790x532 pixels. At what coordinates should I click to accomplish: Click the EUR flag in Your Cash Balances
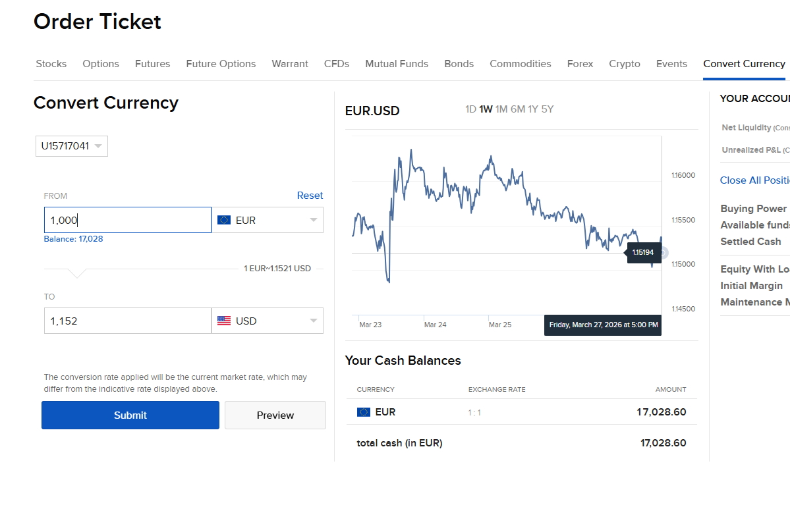(x=364, y=412)
